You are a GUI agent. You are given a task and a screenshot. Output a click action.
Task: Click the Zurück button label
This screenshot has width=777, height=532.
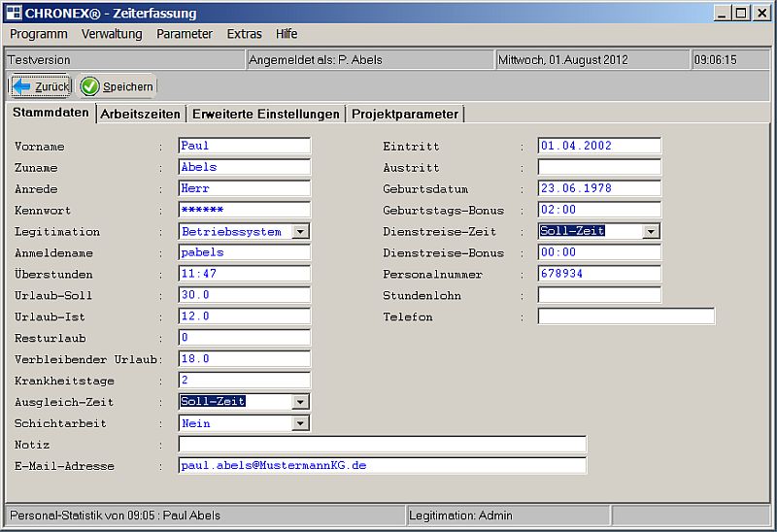coord(52,86)
